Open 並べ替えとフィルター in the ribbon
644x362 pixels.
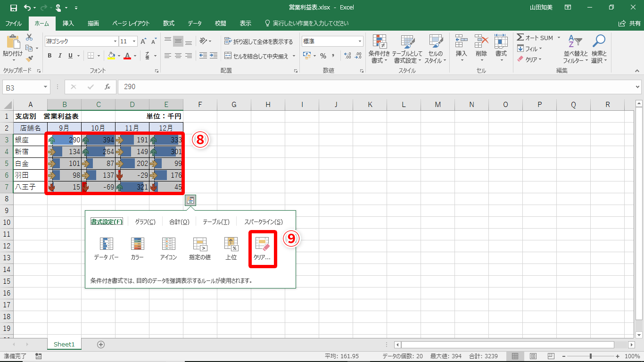(575, 49)
